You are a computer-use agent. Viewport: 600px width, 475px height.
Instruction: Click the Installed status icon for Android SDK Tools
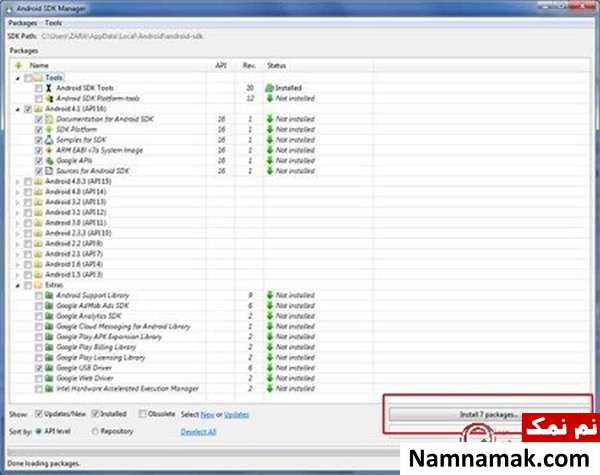270,88
